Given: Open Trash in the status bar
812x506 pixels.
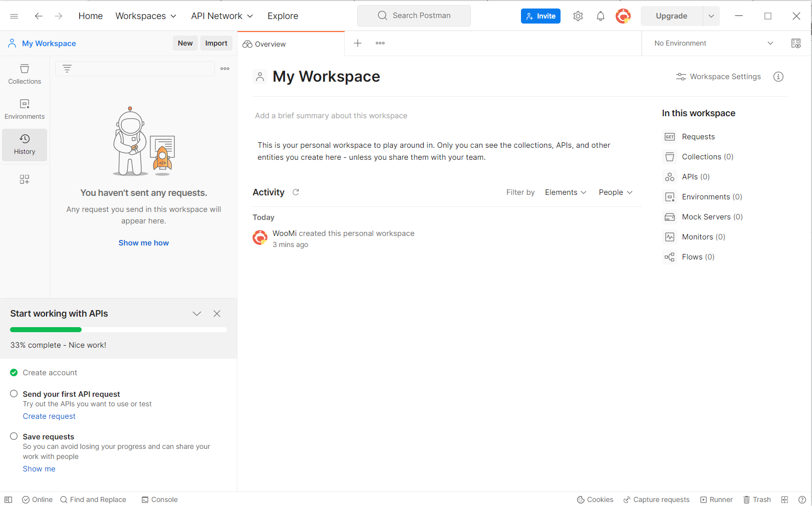Looking at the screenshot, I should (757, 499).
